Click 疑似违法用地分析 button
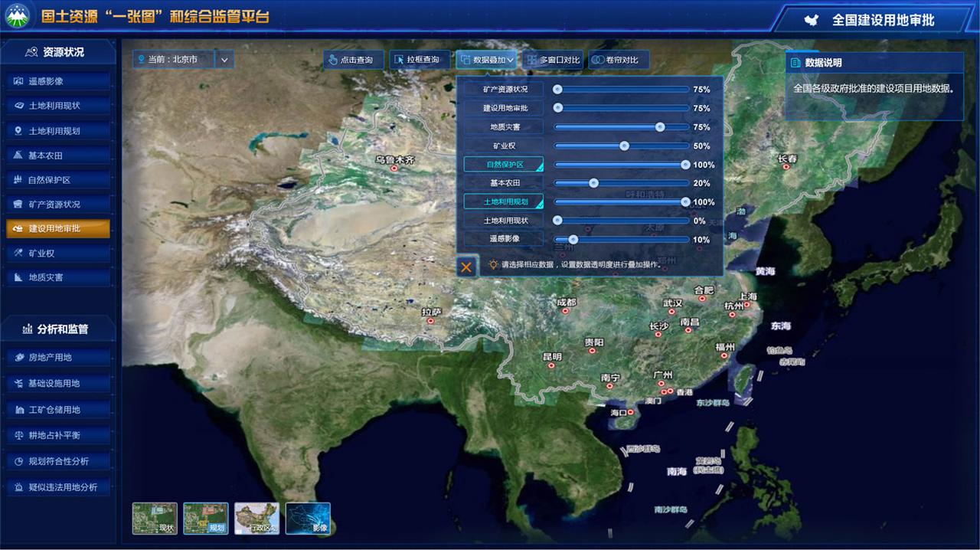This screenshot has height=550, width=980. pos(57,487)
